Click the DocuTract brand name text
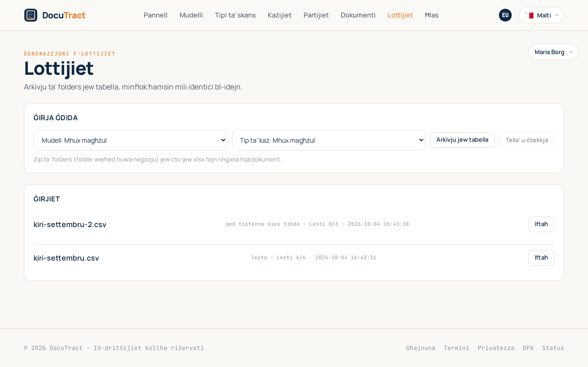The image size is (588, 367). pos(64,15)
